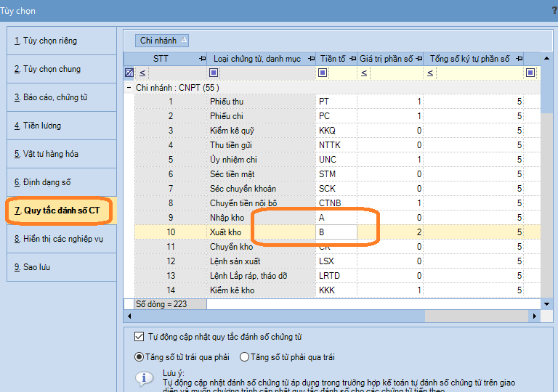The height and width of the screenshot is (392, 558).
Task: Click the grid's scroll down arrow
Action: click(546, 303)
